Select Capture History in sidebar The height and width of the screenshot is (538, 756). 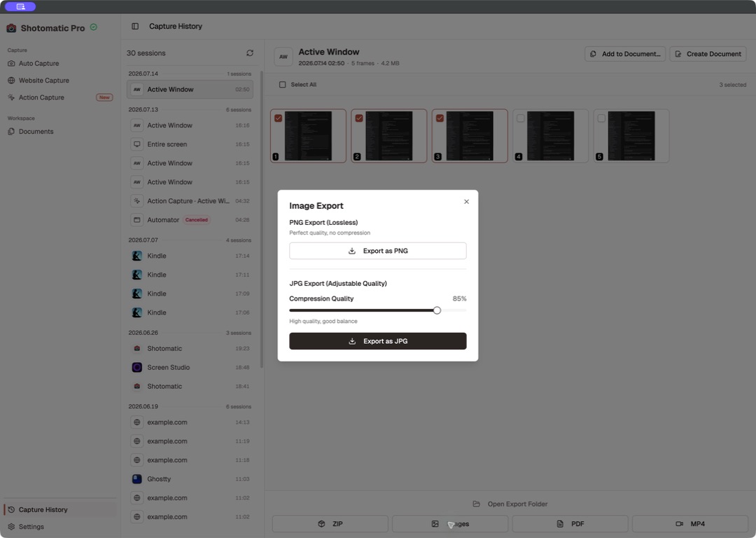tap(59, 509)
